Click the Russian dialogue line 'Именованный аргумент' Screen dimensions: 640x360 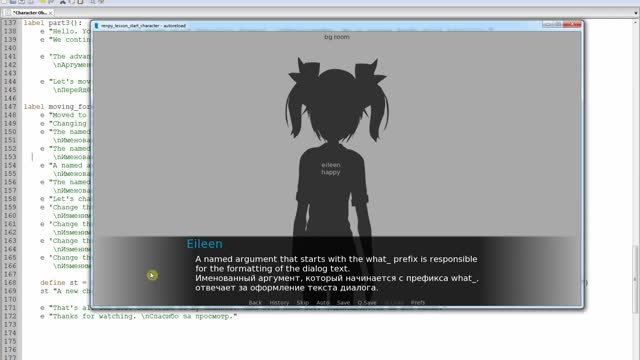(337, 283)
